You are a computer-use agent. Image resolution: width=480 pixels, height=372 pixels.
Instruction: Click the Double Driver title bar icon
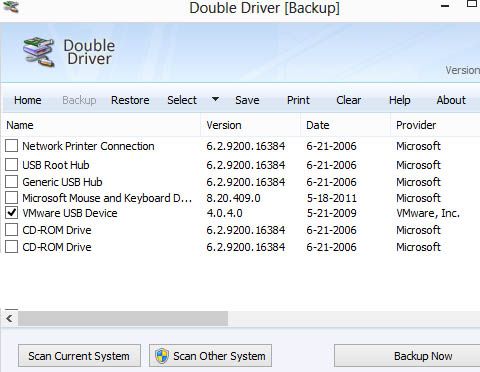click(x=11, y=6)
